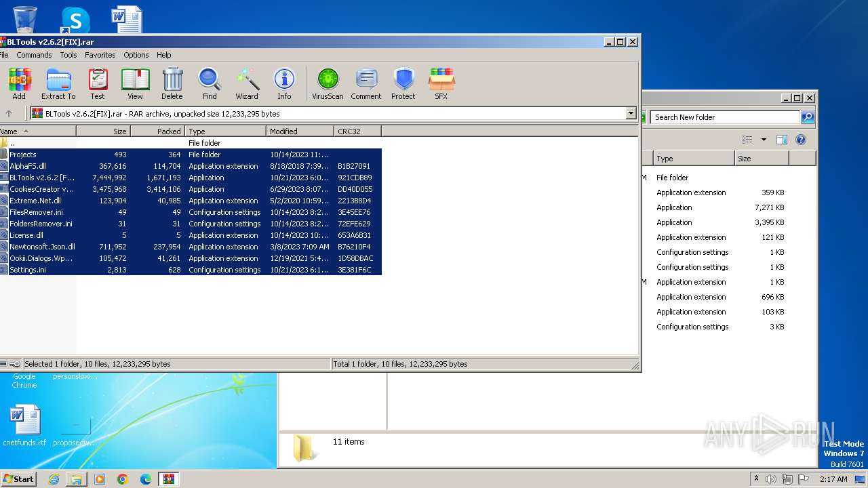Select Newtonsoft.Json.dll file
The width and height of the screenshot is (868, 488).
pos(191,247)
